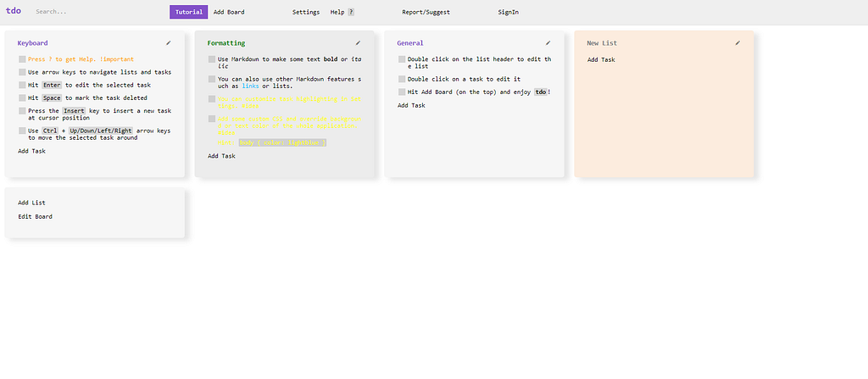This screenshot has height=379, width=868.
Task: Select the Formatting list header
Action: [226, 42]
